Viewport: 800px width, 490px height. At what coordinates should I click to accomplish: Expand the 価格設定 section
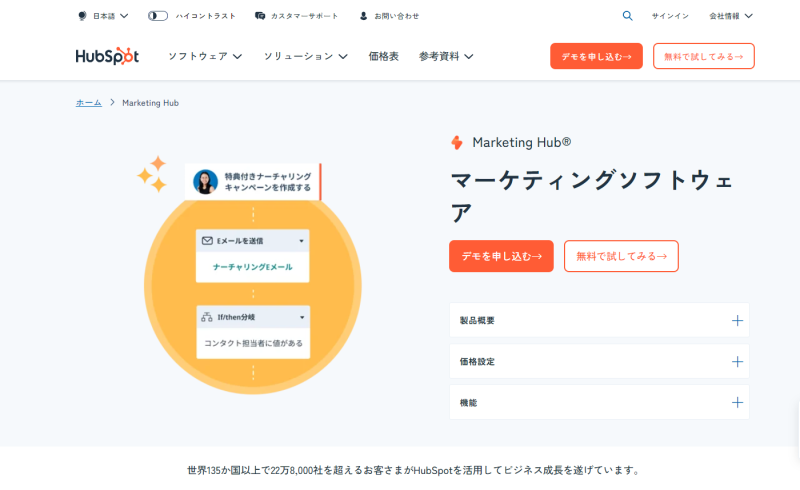tap(599, 361)
